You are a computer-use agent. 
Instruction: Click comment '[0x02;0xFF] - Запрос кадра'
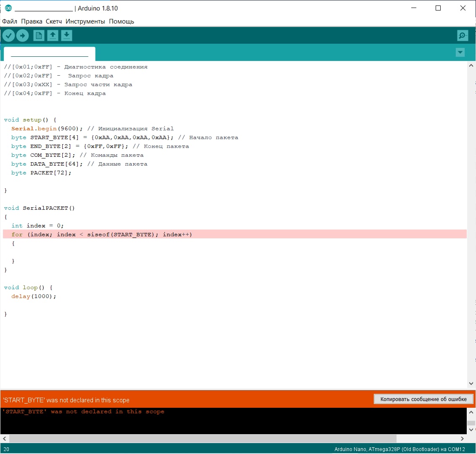[x=58, y=76]
